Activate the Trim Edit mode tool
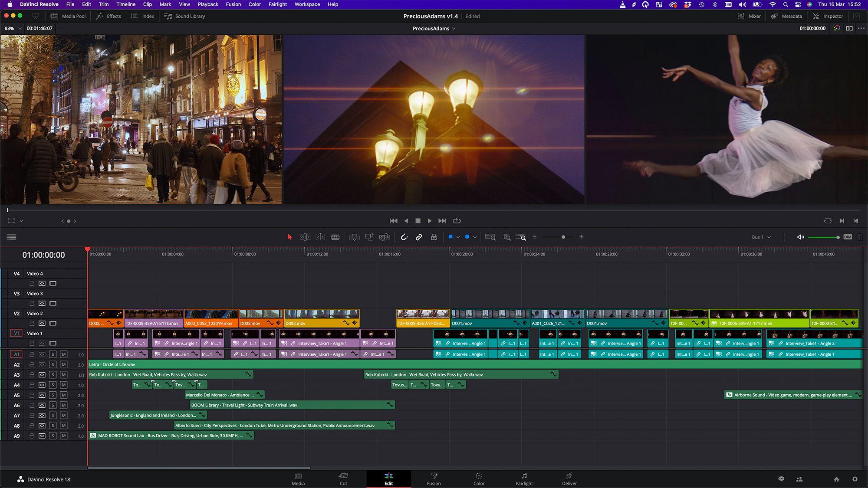868x488 pixels. [305, 237]
